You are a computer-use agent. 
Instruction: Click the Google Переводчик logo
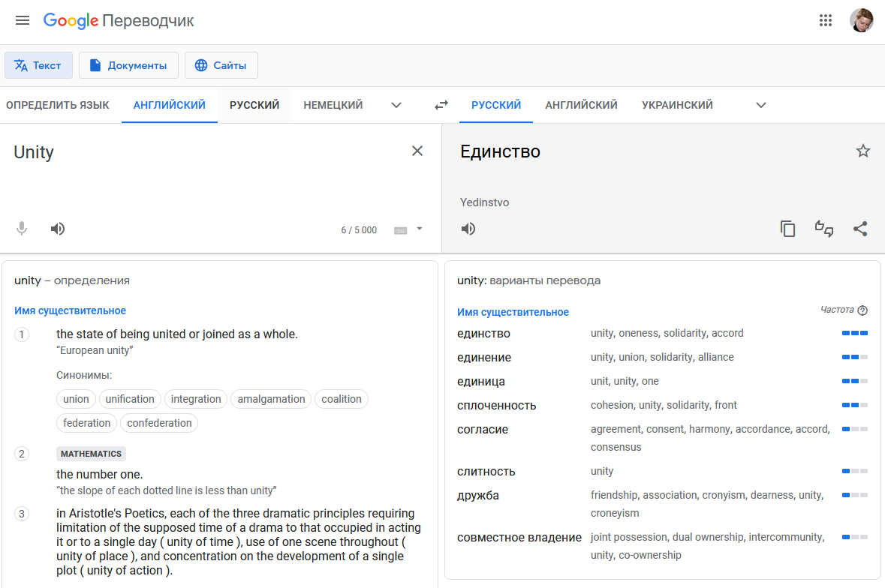coord(119,21)
